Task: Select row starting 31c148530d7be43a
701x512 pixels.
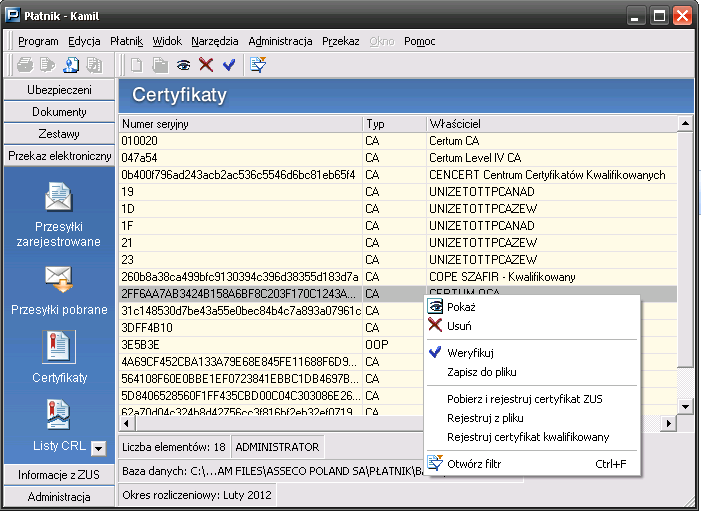Action: [271, 311]
